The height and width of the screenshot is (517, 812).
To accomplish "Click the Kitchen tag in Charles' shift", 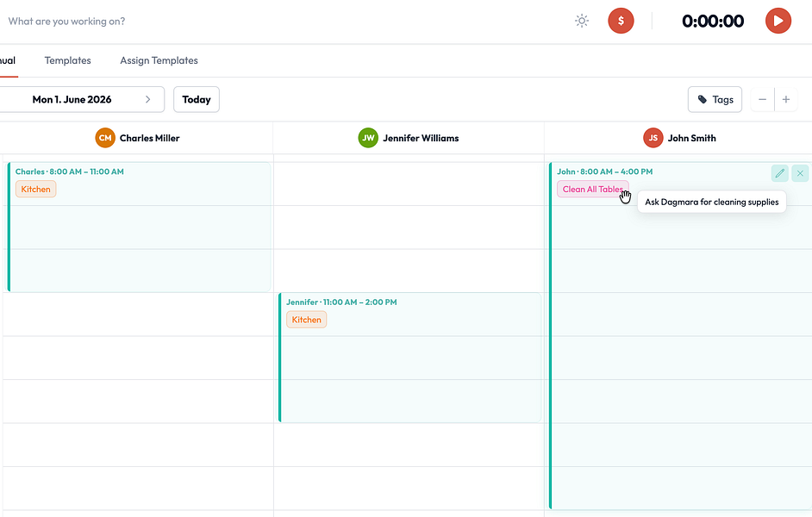I will [35, 189].
